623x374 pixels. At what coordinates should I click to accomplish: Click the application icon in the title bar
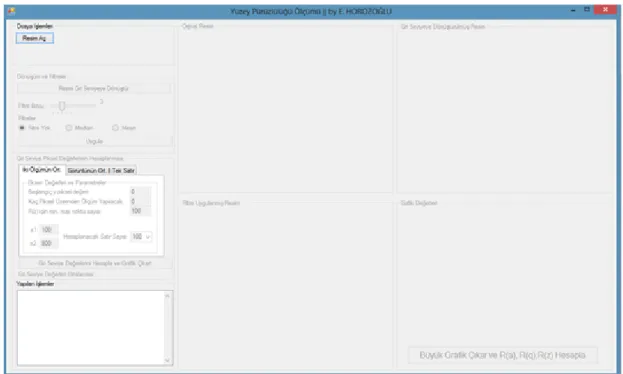pos(12,11)
